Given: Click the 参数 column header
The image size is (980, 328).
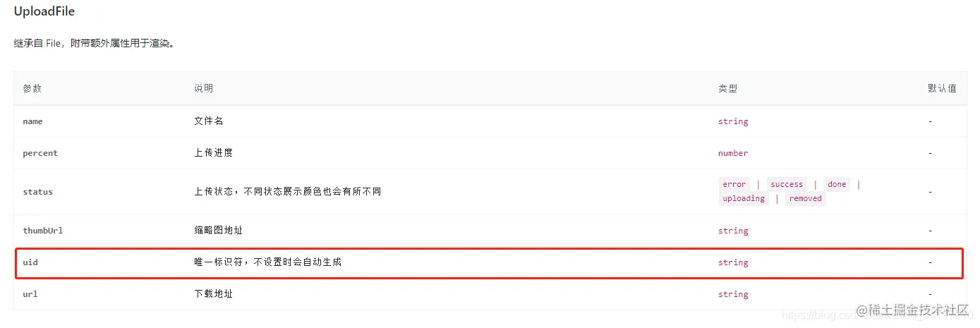Looking at the screenshot, I should tap(32, 88).
